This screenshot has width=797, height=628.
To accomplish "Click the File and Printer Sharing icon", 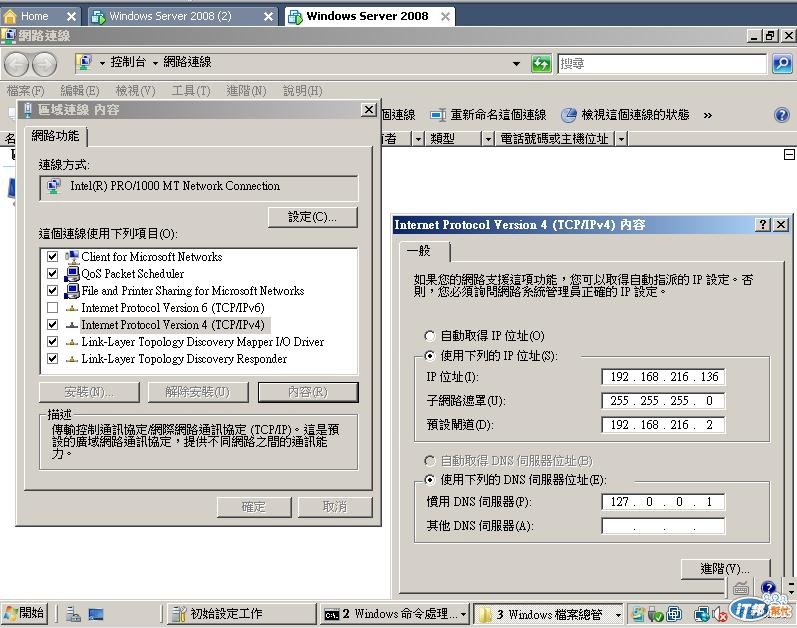I will tap(72, 291).
